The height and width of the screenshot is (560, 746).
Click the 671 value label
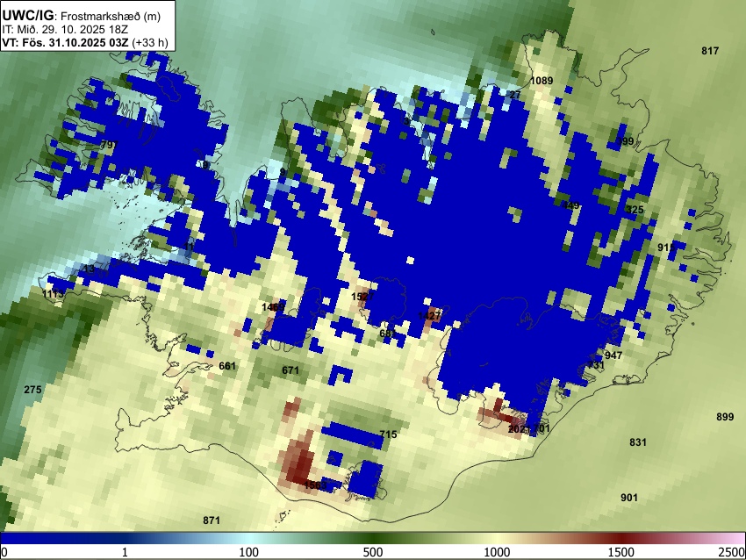[291, 370]
